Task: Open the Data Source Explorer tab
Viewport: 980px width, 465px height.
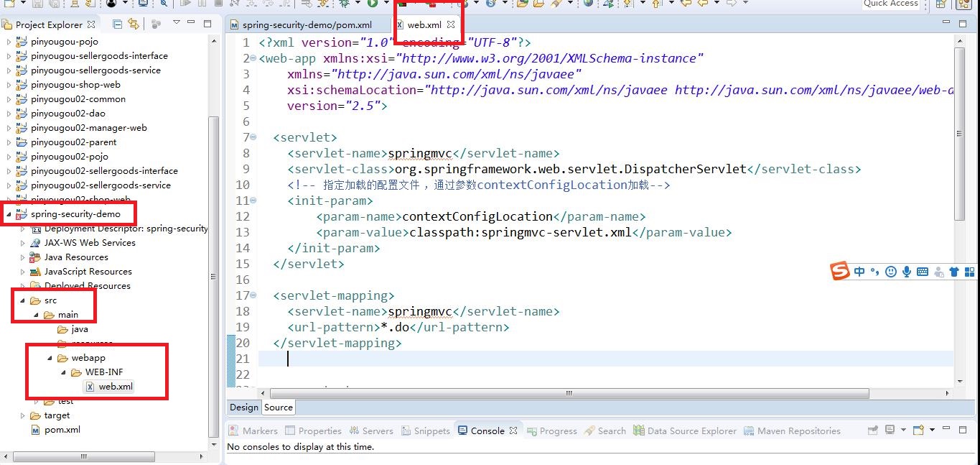Action: click(685, 431)
